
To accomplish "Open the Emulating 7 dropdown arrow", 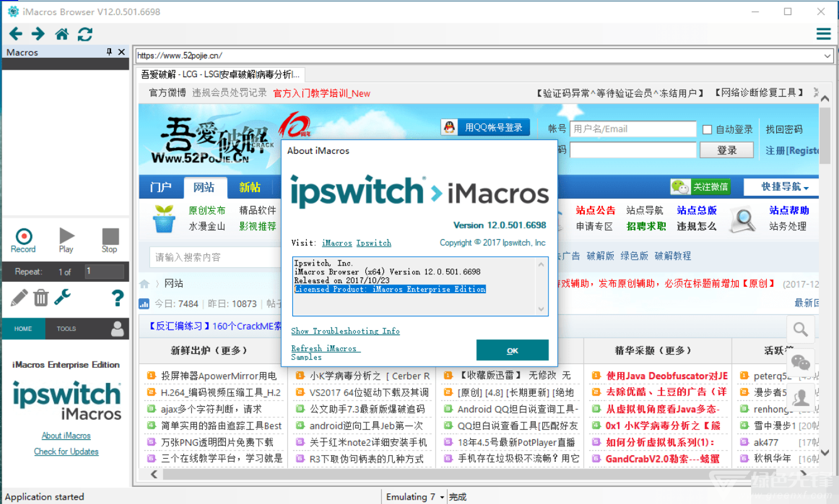I will tap(442, 497).
